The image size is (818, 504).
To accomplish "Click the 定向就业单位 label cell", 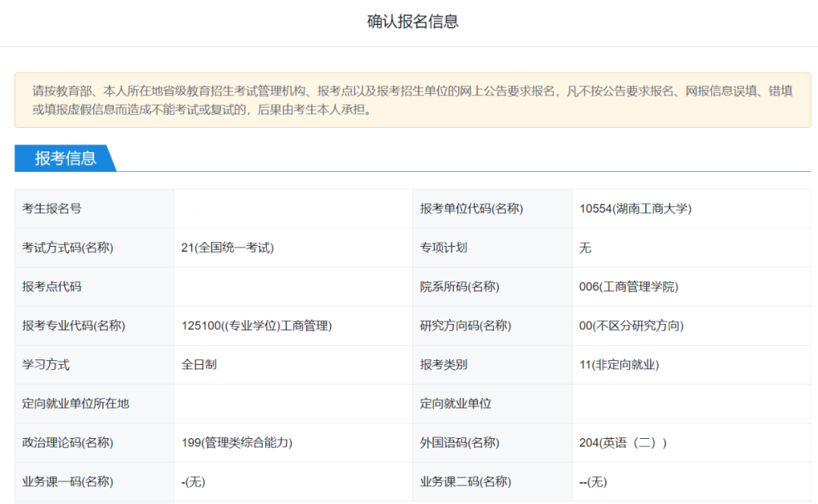I will (456, 403).
